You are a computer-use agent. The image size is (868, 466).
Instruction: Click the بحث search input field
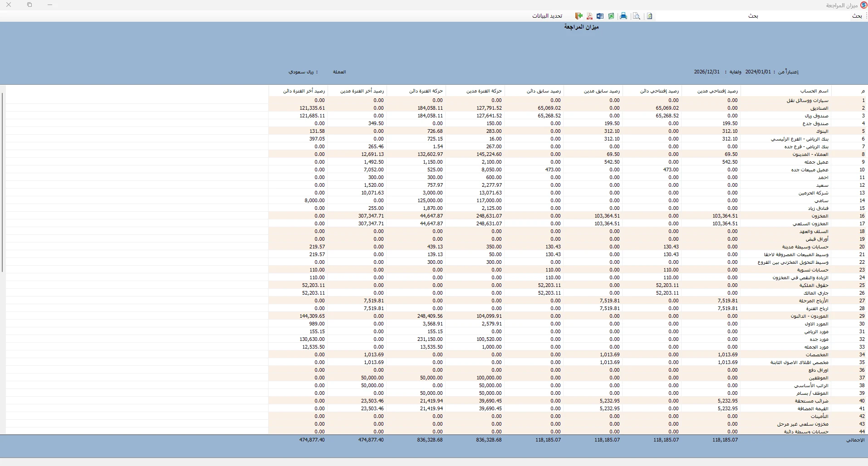coord(753,16)
